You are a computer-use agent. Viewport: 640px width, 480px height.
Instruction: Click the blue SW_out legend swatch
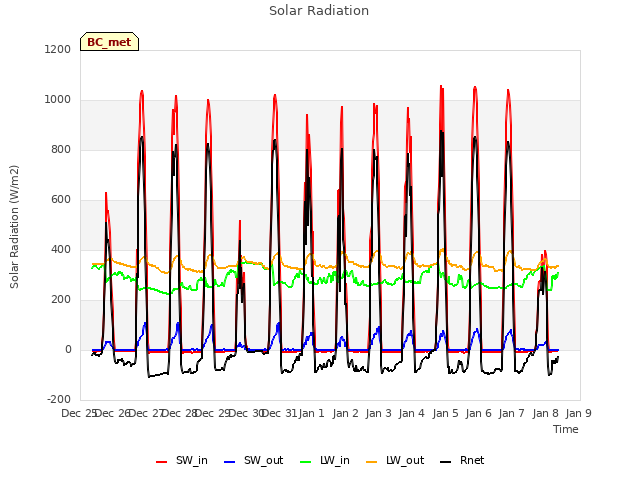[230, 462]
